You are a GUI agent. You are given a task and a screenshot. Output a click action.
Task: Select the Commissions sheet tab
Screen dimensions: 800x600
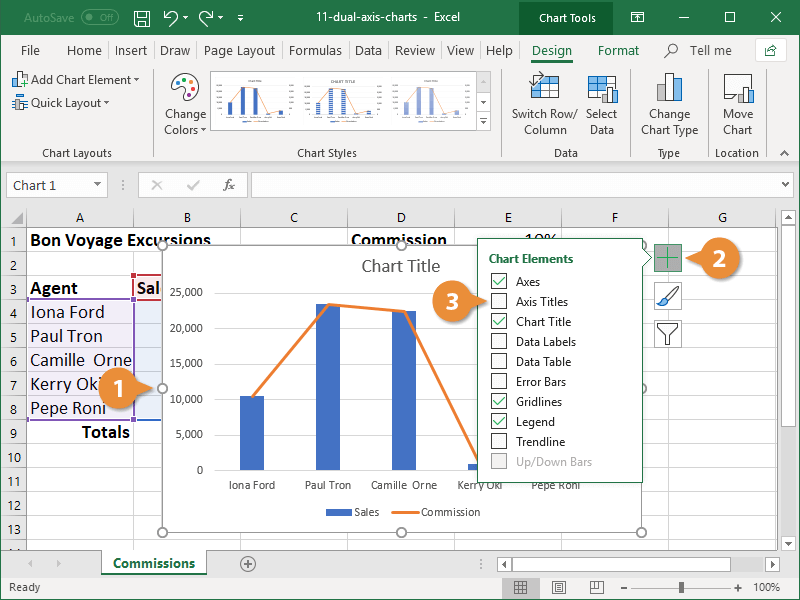153,563
